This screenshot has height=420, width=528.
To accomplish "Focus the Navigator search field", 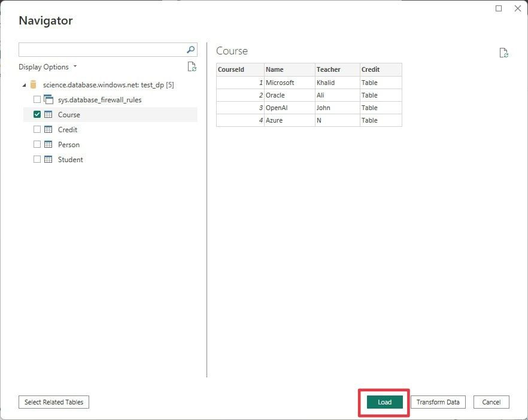I will tap(108, 50).
